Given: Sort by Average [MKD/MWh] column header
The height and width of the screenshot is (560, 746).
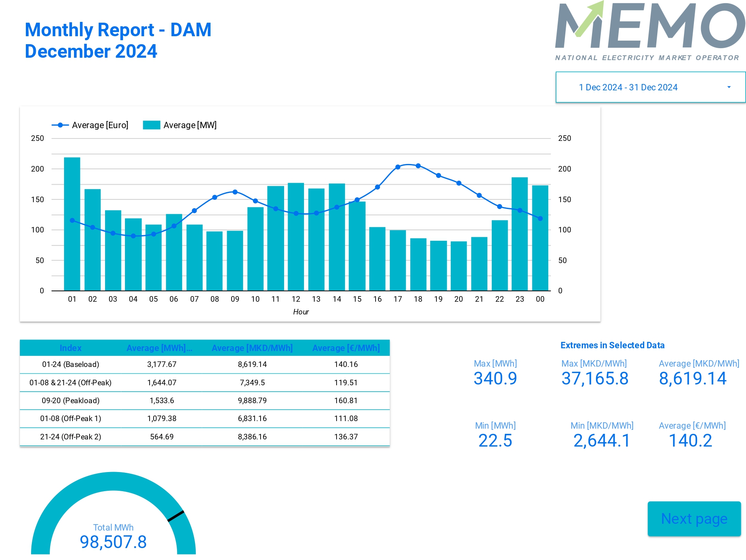Looking at the screenshot, I should point(252,348).
